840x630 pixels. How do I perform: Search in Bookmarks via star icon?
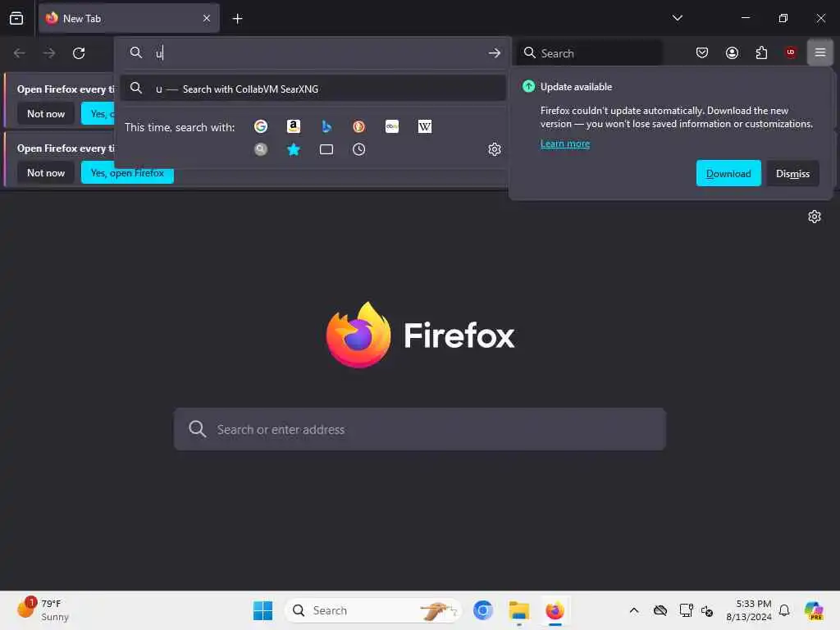click(x=294, y=149)
